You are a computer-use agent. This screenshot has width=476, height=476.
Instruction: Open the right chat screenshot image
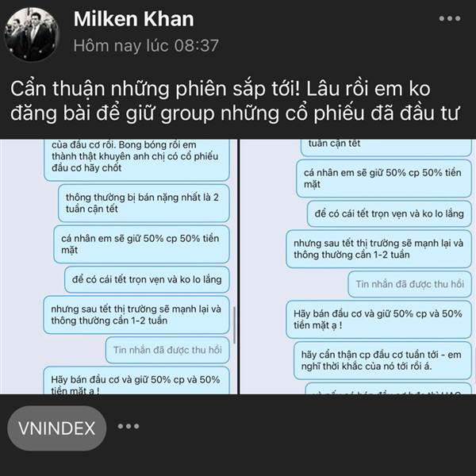pos(358,267)
